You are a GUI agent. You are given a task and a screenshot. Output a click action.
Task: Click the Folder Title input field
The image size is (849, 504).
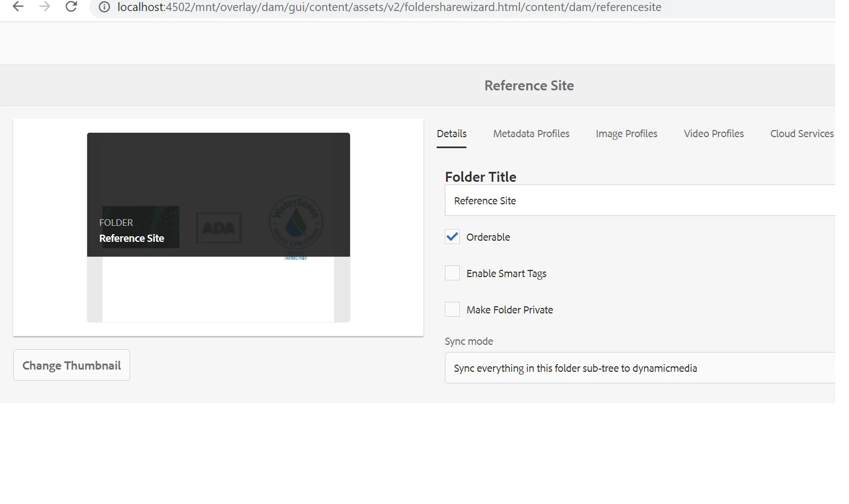[x=640, y=200]
